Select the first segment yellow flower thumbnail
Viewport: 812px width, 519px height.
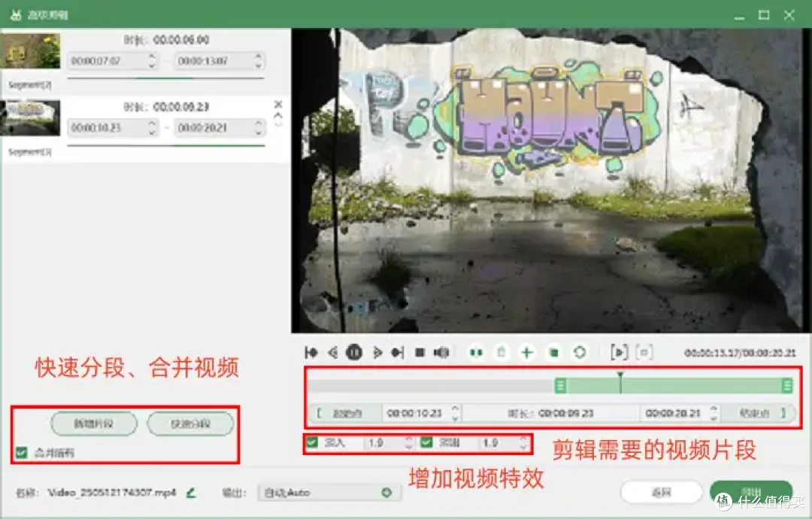pyautogui.click(x=31, y=50)
